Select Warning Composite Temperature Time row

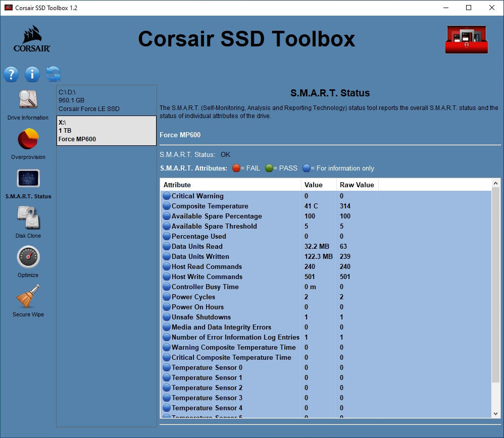coord(326,347)
